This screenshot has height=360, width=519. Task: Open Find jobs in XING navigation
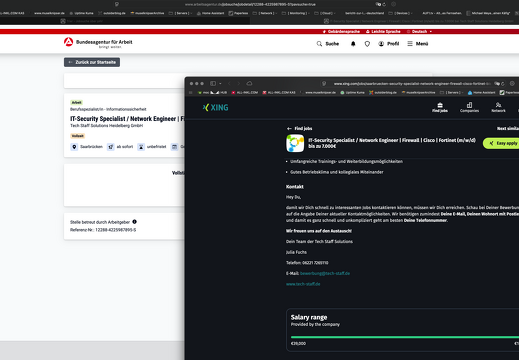point(440,107)
